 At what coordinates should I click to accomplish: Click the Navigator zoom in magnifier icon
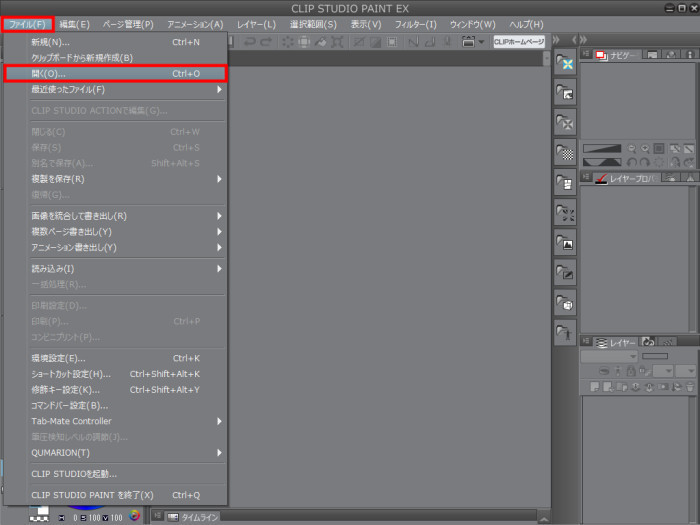point(645,149)
